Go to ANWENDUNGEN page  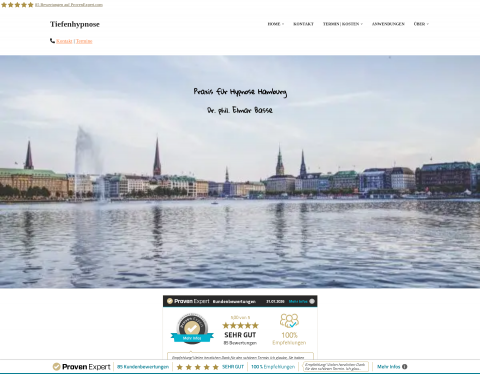[x=388, y=24]
